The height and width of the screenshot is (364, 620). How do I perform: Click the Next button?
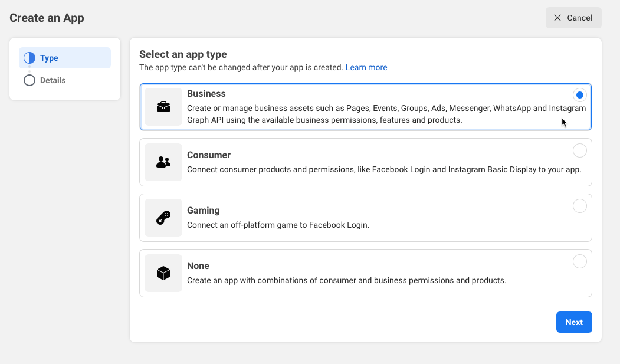(x=574, y=322)
